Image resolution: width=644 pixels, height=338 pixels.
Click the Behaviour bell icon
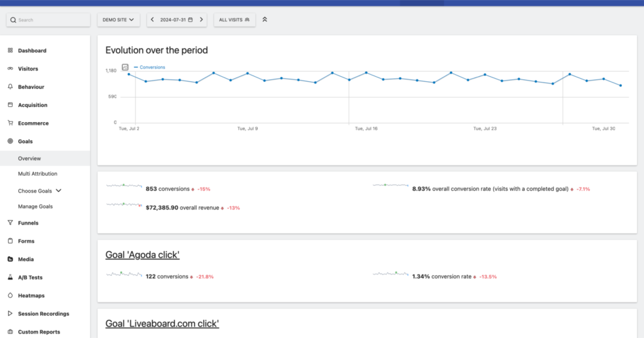pos(10,87)
